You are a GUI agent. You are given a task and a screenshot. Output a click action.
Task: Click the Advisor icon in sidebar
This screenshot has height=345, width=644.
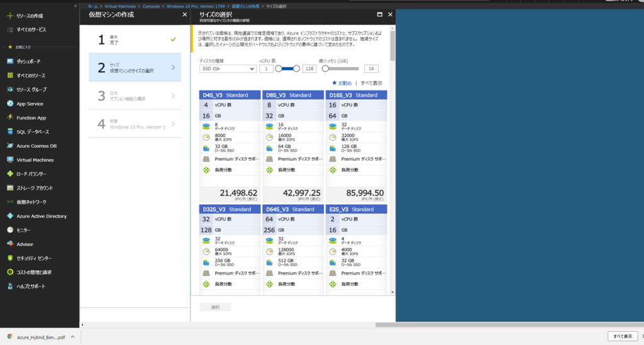point(10,244)
